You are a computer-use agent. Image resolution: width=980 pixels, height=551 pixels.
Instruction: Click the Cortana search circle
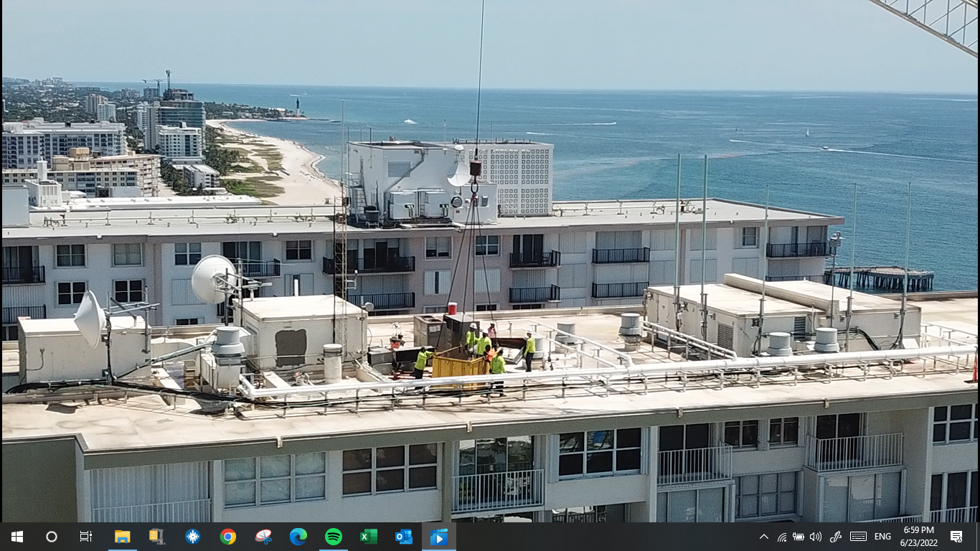point(52,537)
